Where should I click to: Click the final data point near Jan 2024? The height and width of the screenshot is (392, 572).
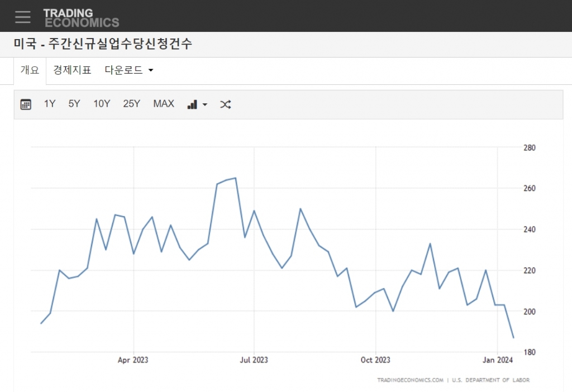[513, 337]
